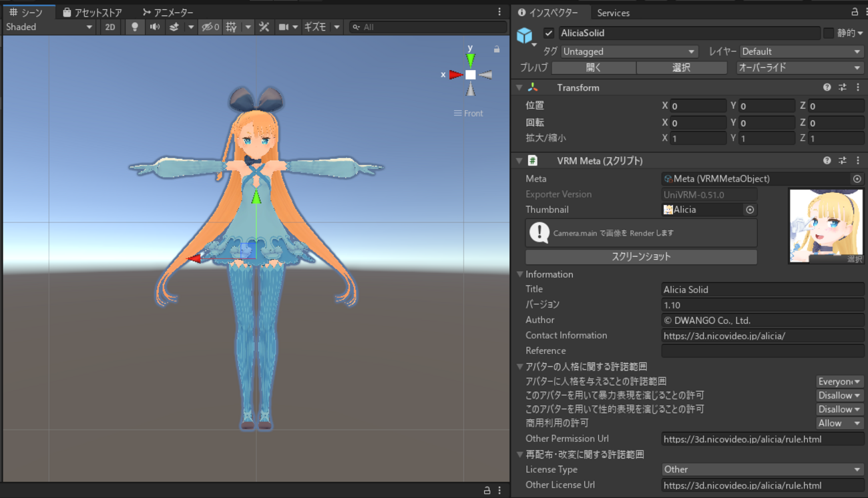
Task: Click the scene camera settings icon
Action: coord(284,27)
